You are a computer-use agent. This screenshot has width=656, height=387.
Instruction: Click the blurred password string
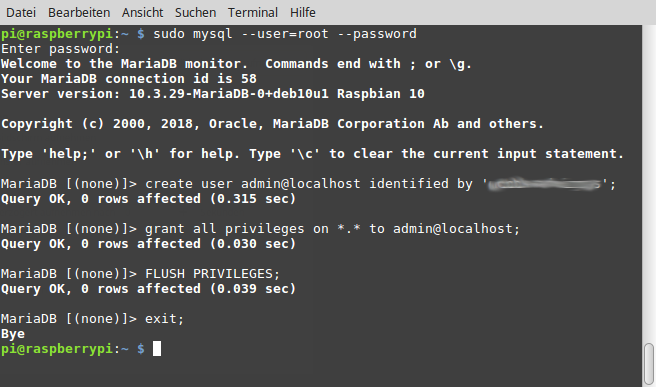pyautogui.click(x=545, y=184)
